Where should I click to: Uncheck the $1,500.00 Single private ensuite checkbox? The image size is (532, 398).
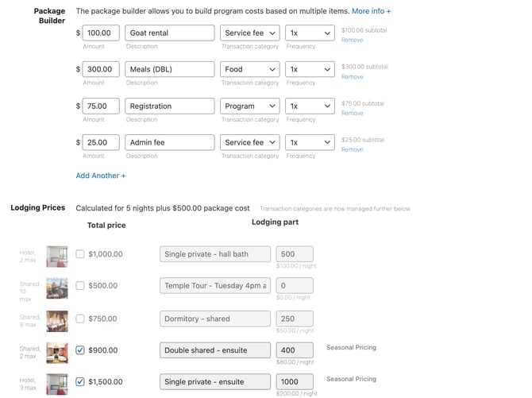click(80, 381)
